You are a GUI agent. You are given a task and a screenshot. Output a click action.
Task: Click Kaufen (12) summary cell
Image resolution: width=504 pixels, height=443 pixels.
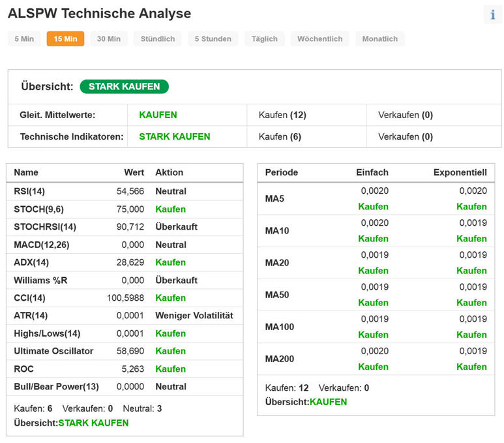click(282, 115)
